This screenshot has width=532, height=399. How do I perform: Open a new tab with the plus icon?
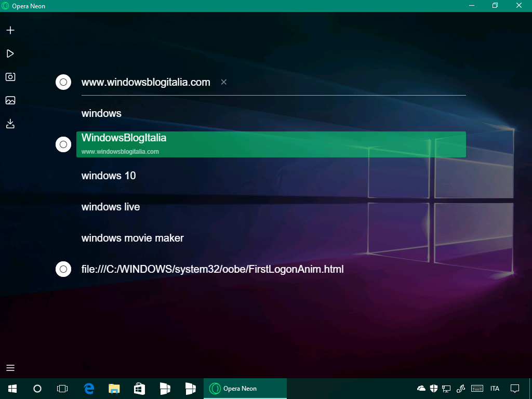10,30
